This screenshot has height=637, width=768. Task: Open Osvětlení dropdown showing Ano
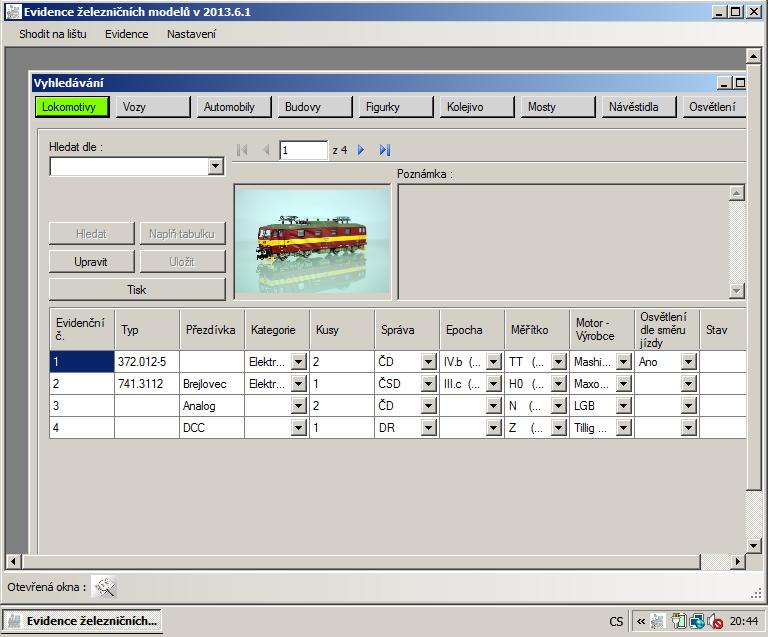tap(688, 362)
